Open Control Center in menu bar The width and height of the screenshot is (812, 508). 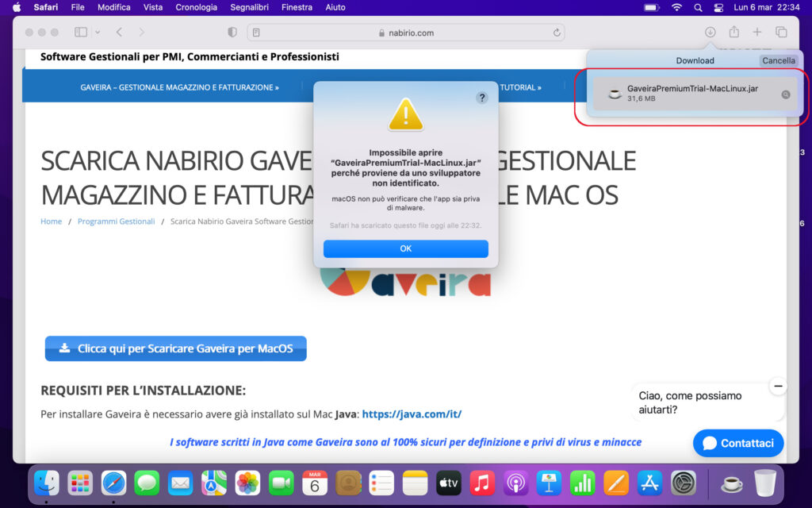[x=718, y=7]
